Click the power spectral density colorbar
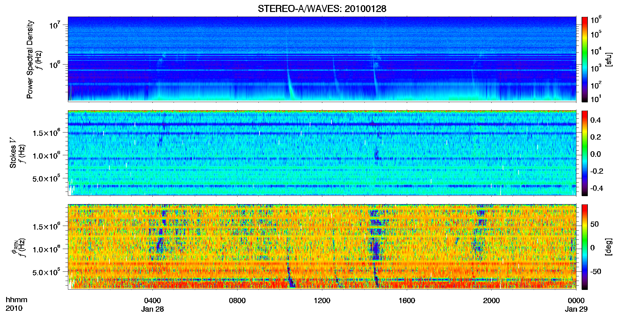This screenshot has width=644, height=332. coord(584,59)
